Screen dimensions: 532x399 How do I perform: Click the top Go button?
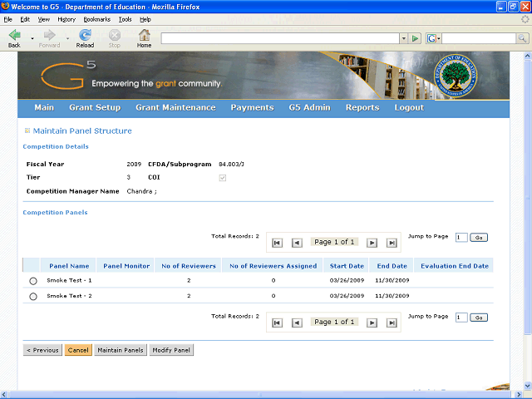(x=479, y=238)
